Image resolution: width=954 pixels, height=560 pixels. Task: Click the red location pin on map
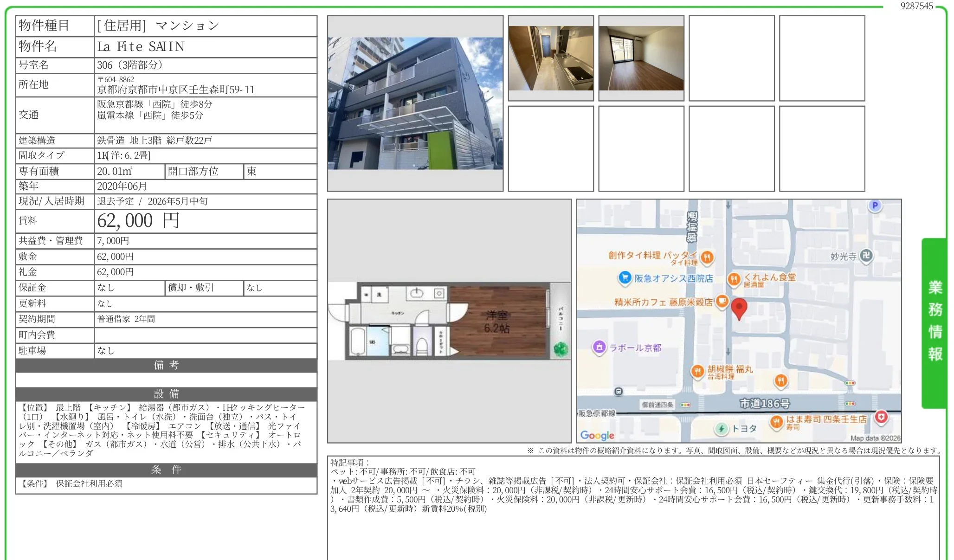[739, 307]
